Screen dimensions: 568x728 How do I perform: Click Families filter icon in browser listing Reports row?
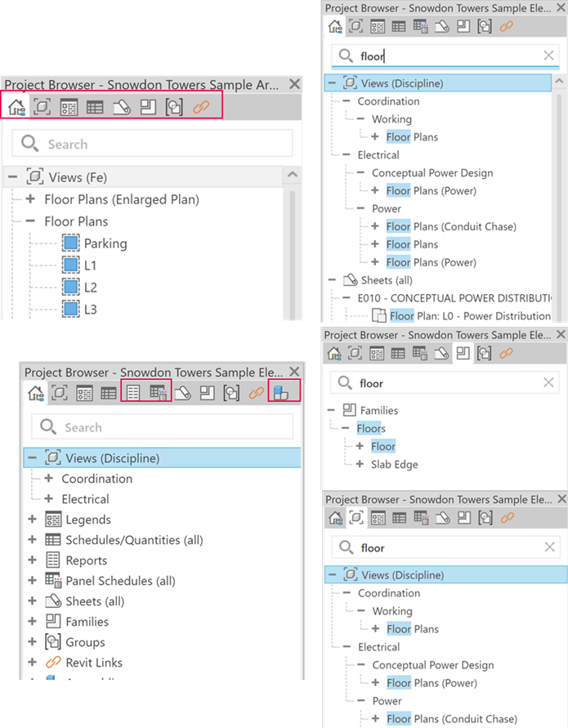207,393
